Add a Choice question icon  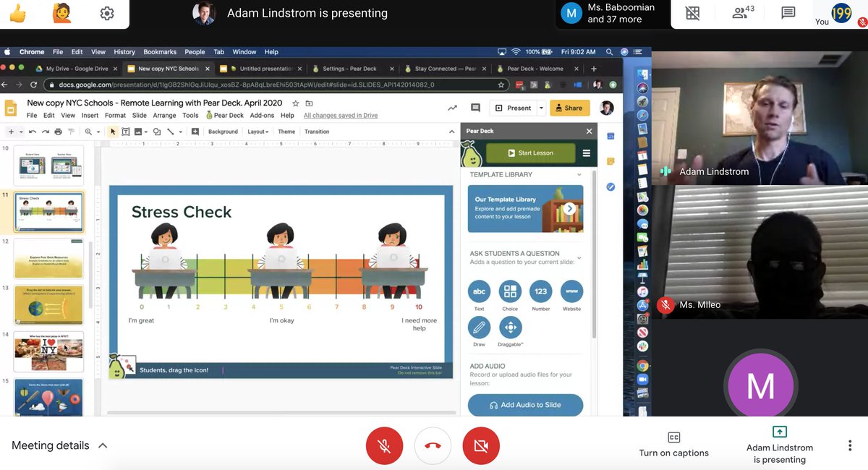click(510, 291)
